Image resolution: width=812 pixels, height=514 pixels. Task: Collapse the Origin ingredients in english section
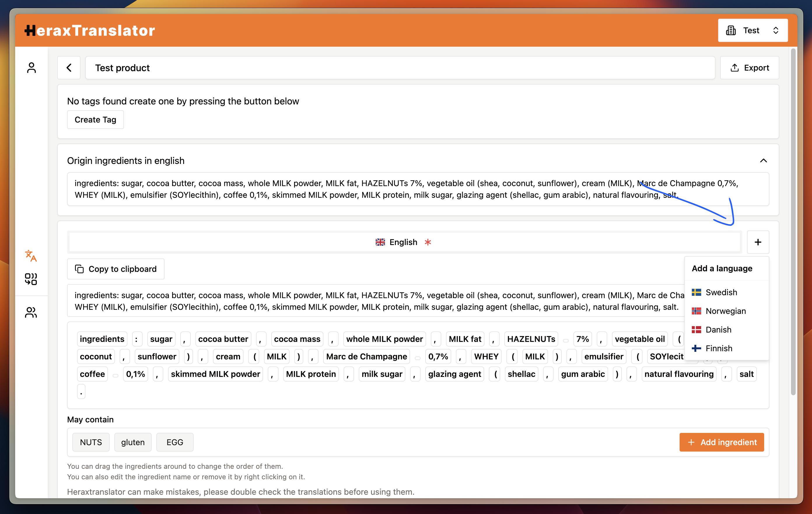pos(764,160)
